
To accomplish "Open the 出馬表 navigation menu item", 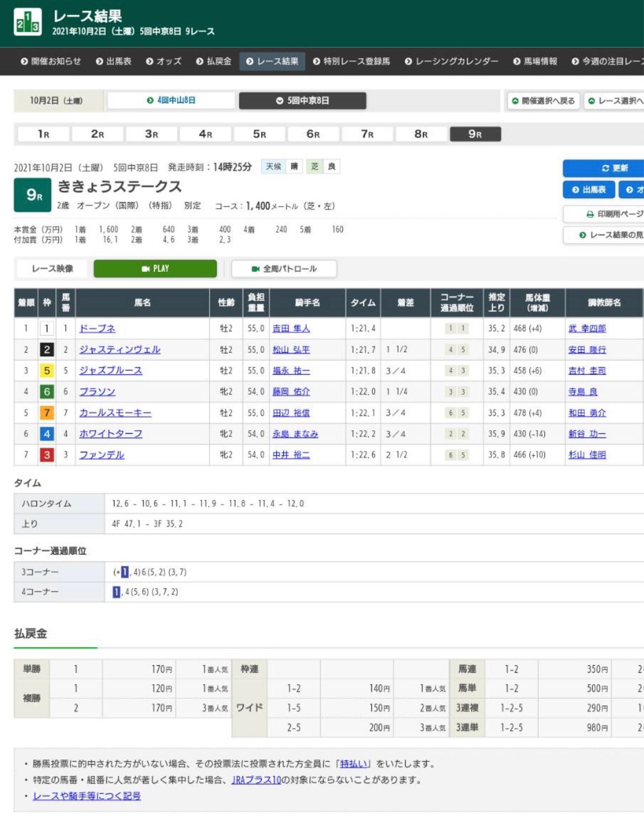I will 114,61.
